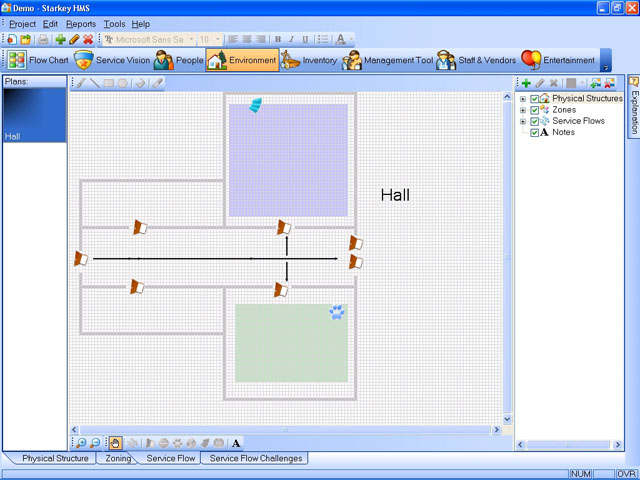Select the brush drawing tool above the canvas
This screenshot has width=640, height=480.
pyautogui.click(x=81, y=83)
